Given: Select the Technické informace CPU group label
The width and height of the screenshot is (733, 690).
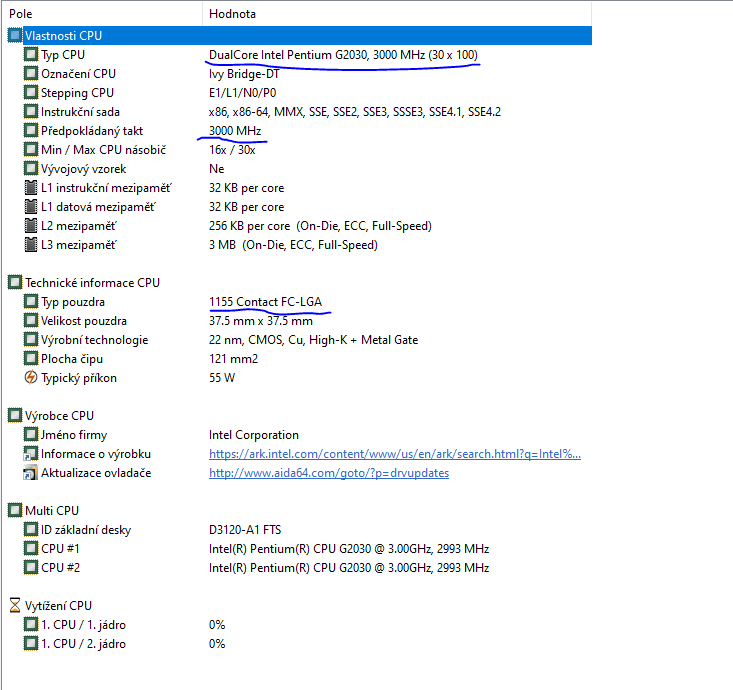Looking at the screenshot, I should 93,283.
